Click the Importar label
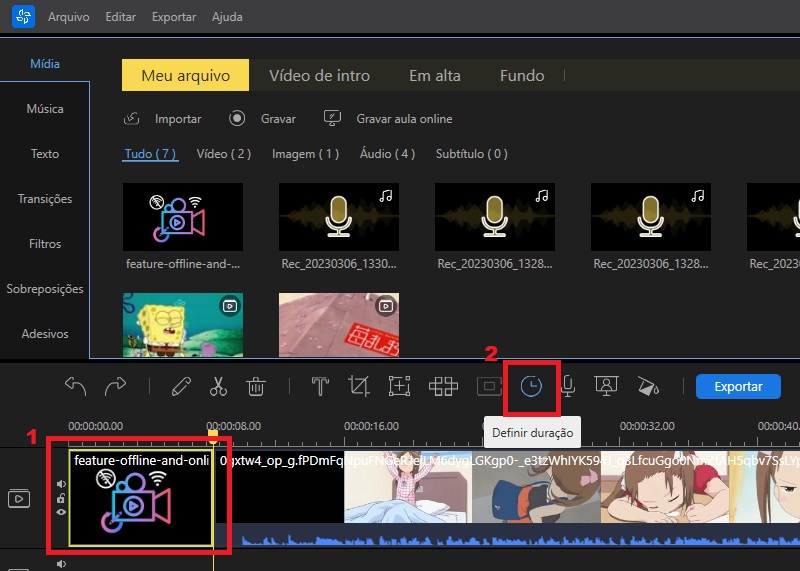 tap(178, 119)
